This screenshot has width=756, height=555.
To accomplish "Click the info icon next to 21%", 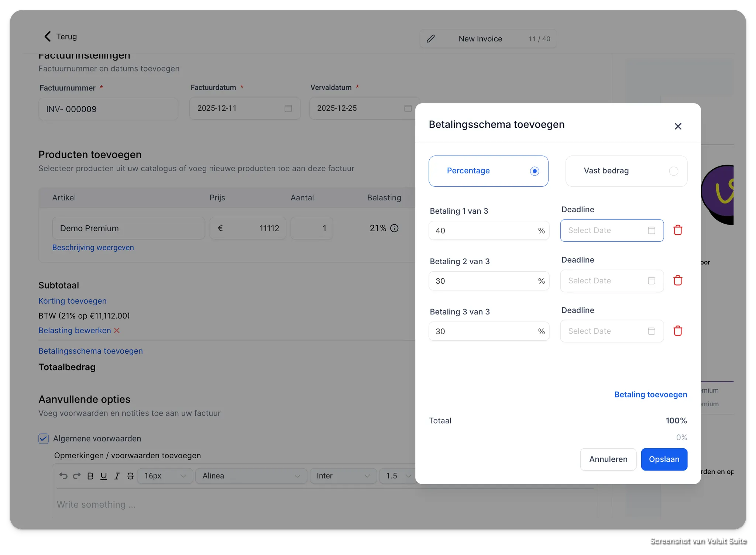I will pos(394,228).
